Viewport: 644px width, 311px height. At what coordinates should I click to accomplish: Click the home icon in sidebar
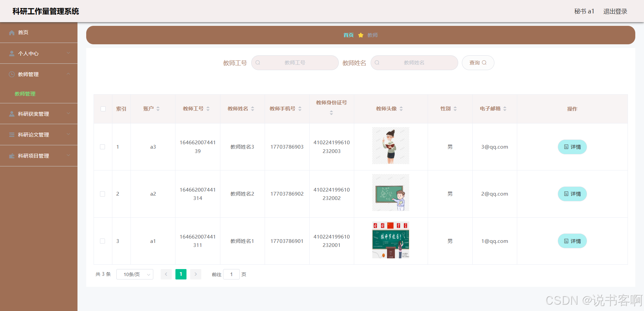coord(12,33)
